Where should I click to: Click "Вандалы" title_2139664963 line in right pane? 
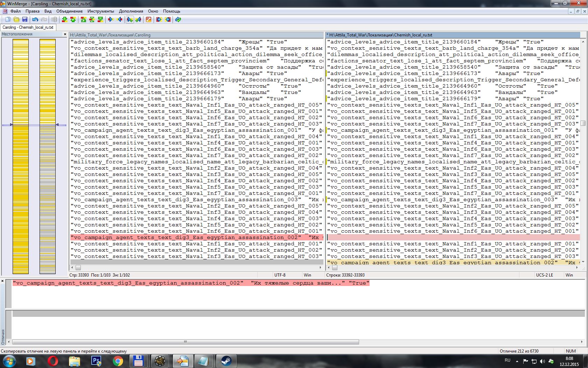(x=453, y=93)
